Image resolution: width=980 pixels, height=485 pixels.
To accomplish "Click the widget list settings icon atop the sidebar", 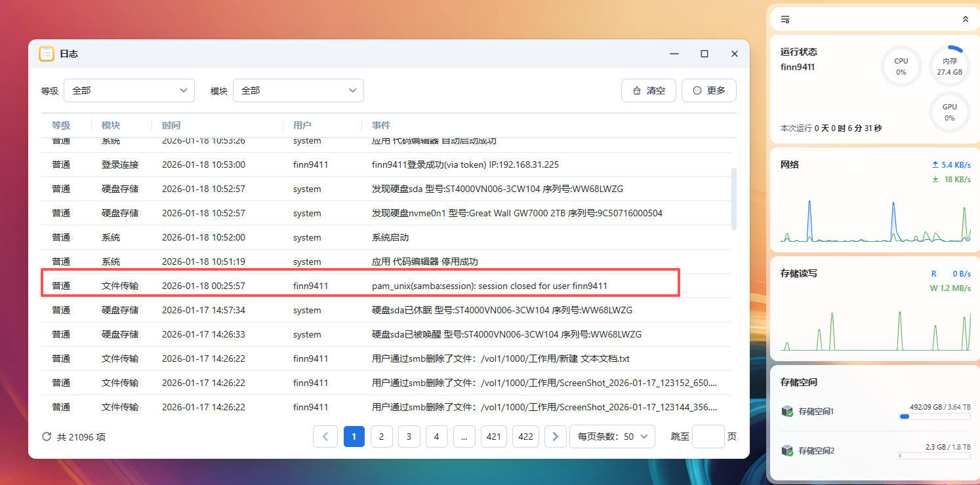I will coord(785,19).
